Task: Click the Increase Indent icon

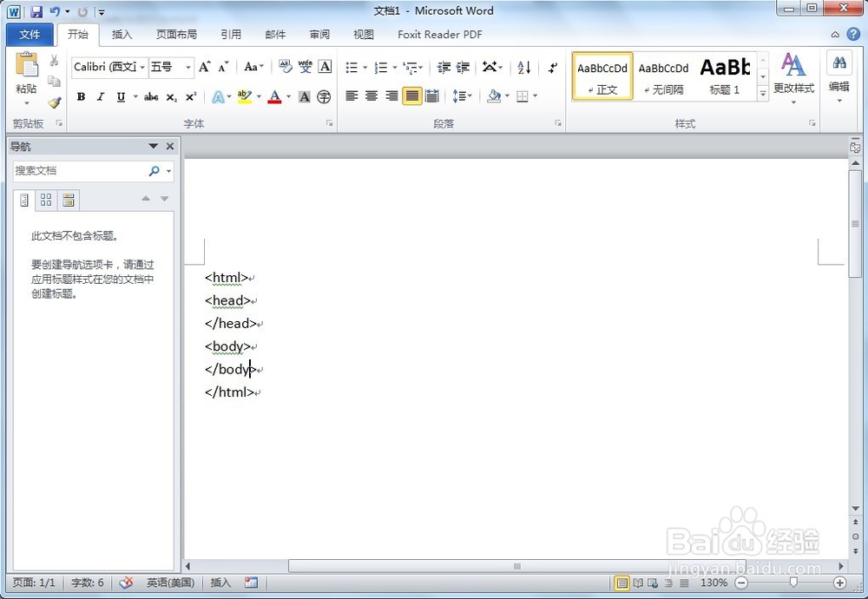Action: [463, 68]
